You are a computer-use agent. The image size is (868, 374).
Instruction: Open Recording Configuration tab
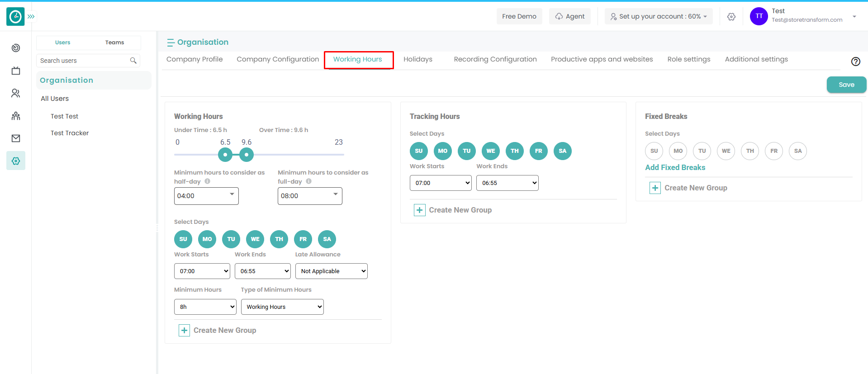(x=495, y=59)
